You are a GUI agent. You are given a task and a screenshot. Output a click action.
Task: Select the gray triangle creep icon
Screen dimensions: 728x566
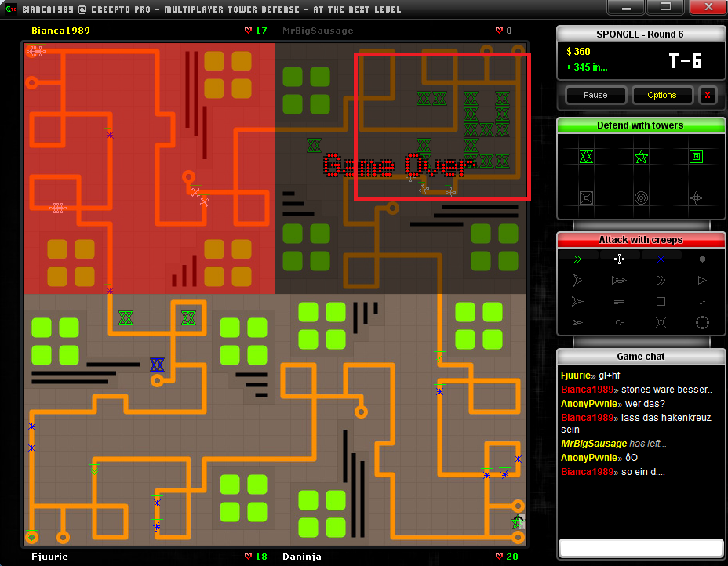pos(702,280)
